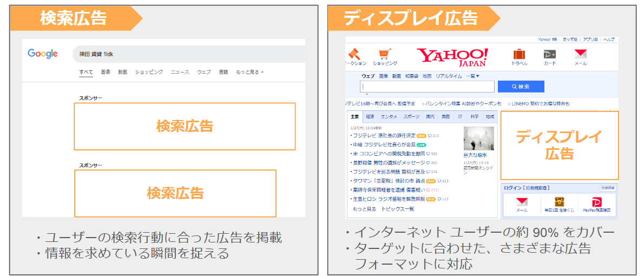This screenshot has height=276, width=644.
Task: Click the Google search box containing 神田 賃貸 1ldk
Action: (189, 54)
